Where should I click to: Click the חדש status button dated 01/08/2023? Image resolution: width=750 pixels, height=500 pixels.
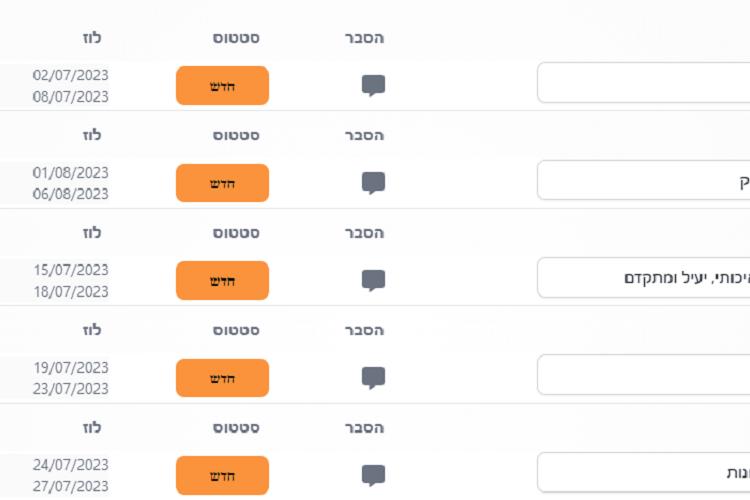222,183
